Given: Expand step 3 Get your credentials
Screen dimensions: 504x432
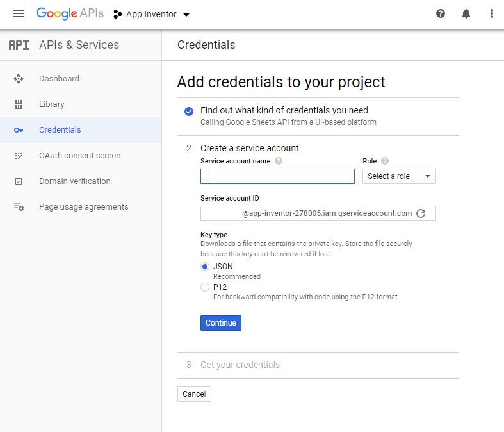Looking at the screenshot, I should pyautogui.click(x=240, y=365).
